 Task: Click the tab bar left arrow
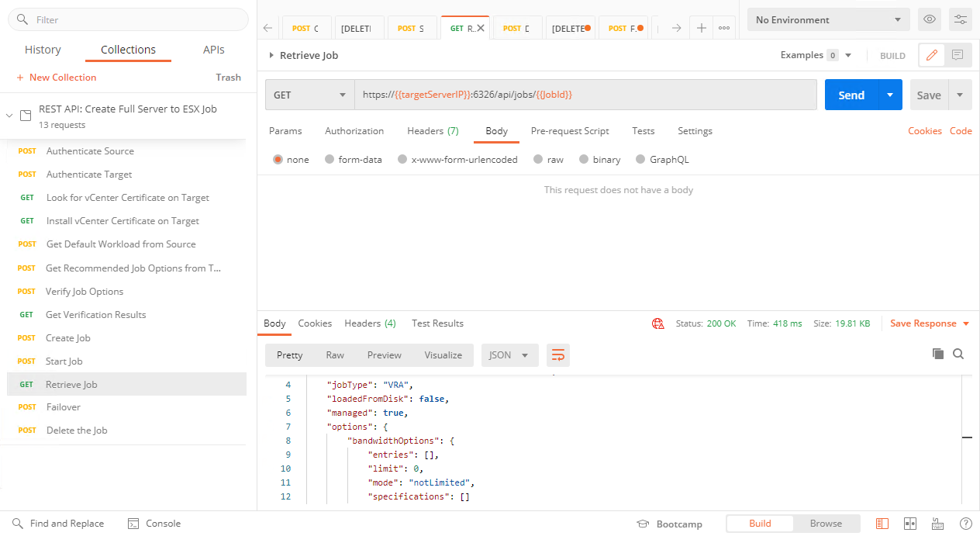(x=267, y=28)
